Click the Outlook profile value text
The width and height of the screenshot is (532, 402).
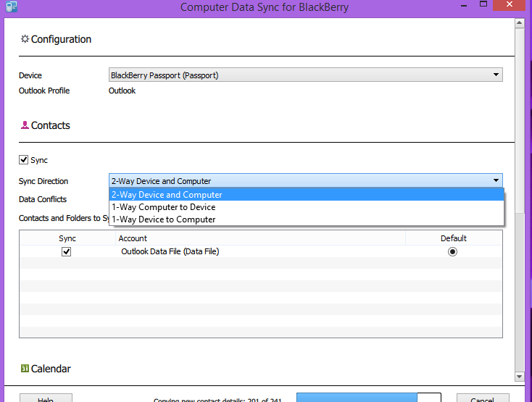point(122,91)
